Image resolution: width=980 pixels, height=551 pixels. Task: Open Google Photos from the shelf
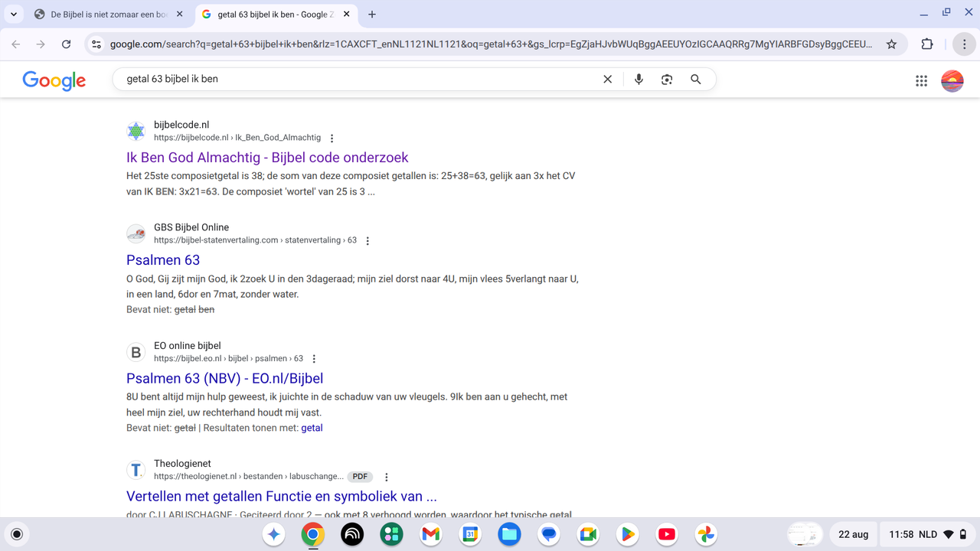click(x=706, y=534)
